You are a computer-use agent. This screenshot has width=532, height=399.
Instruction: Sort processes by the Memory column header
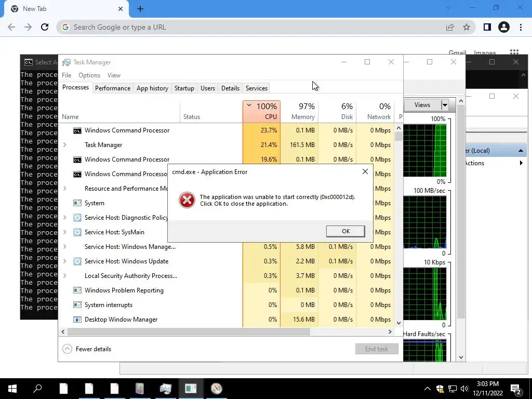coord(300,112)
